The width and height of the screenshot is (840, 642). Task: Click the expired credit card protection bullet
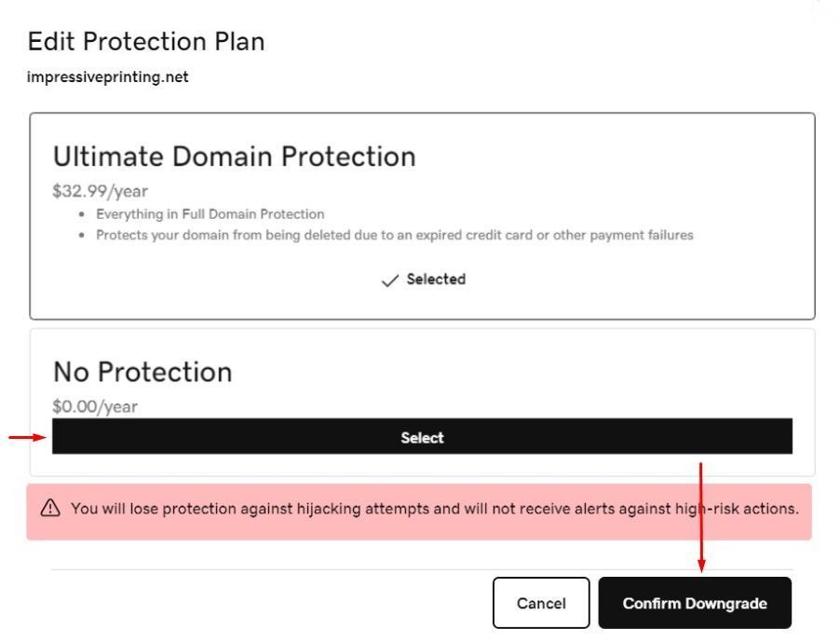(394, 235)
